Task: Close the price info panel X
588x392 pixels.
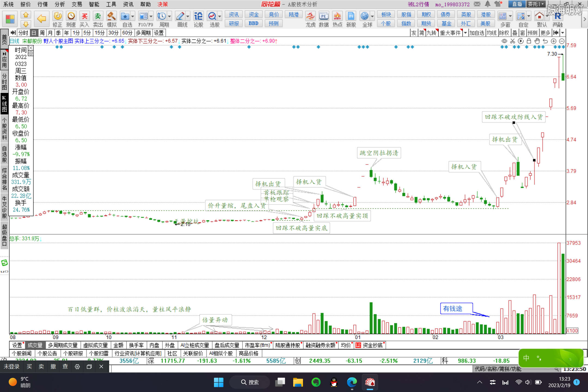Action: (31, 48)
